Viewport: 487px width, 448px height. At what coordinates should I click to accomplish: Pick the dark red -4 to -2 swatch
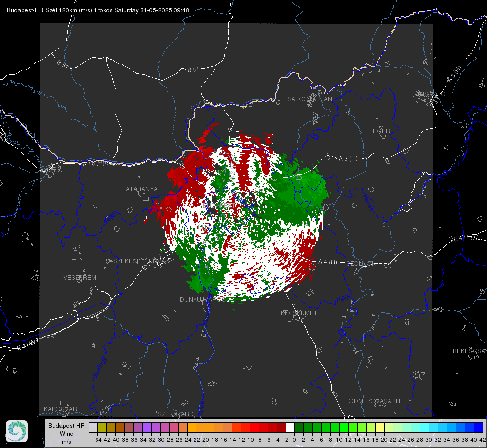[x=281, y=427]
